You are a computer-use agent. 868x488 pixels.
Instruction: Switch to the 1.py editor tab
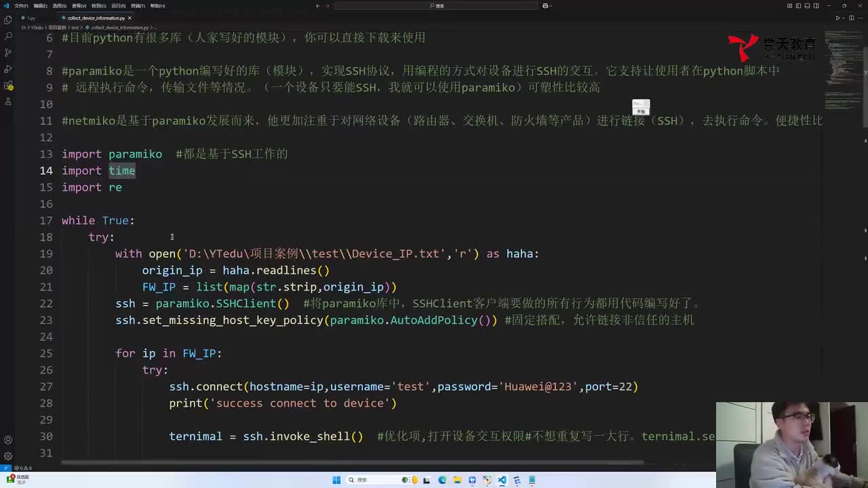(x=29, y=18)
